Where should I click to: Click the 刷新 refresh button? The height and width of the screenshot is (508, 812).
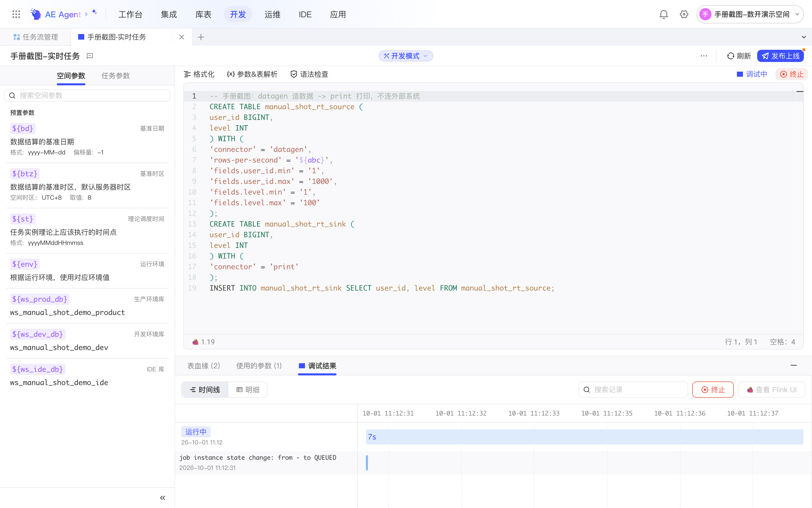(738, 56)
